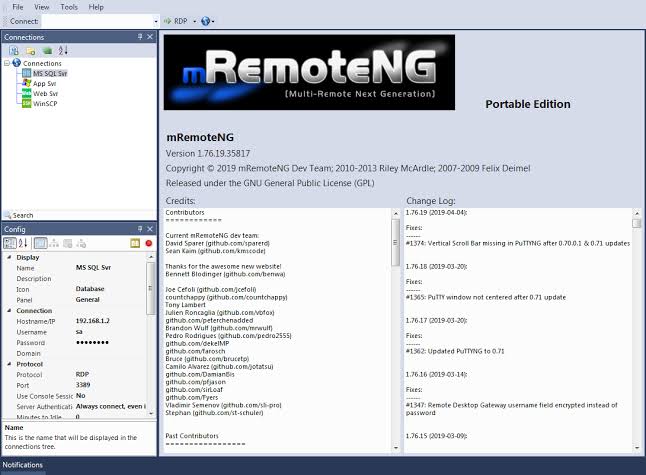Click the Web Svr green icon

[26, 93]
